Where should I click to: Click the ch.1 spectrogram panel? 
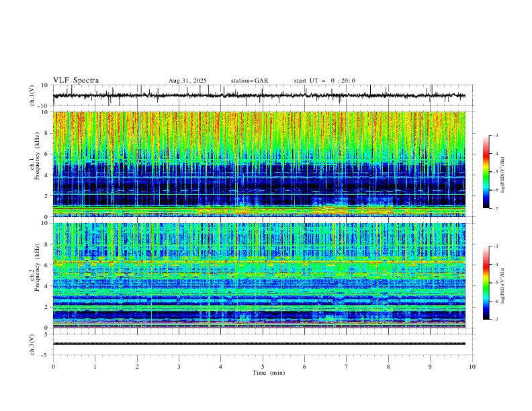259,164
